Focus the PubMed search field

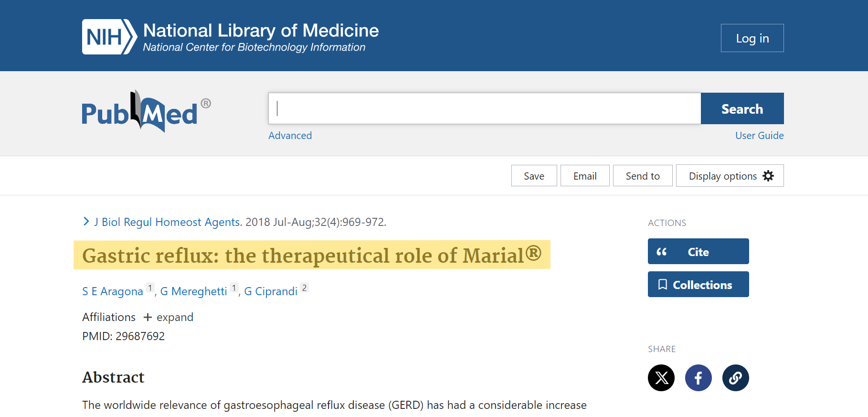485,108
